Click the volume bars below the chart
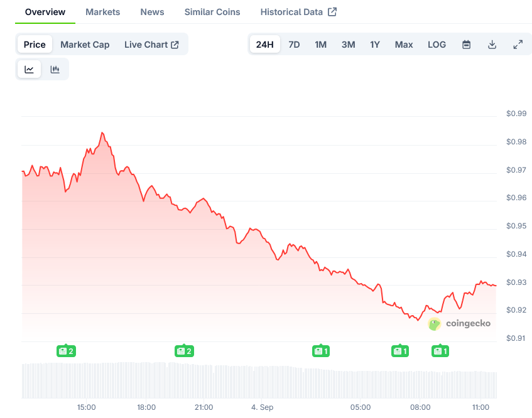The height and width of the screenshot is (418, 532). 259,380
